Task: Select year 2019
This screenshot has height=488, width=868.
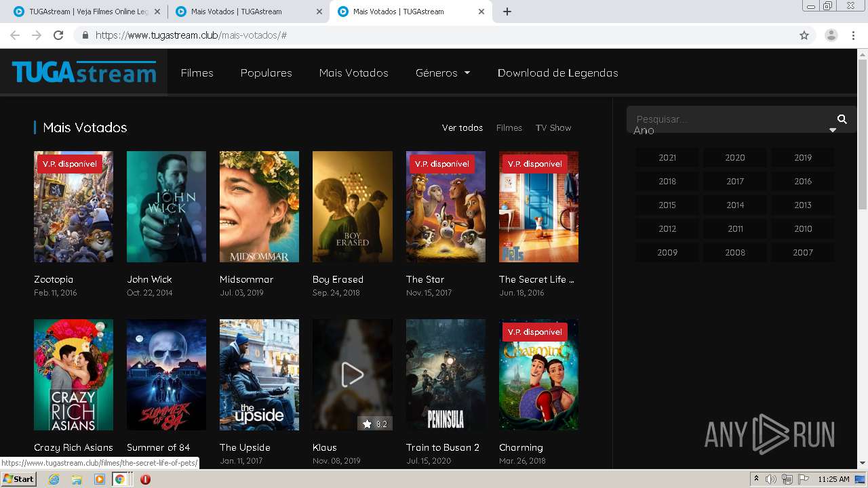Action: coord(803,157)
